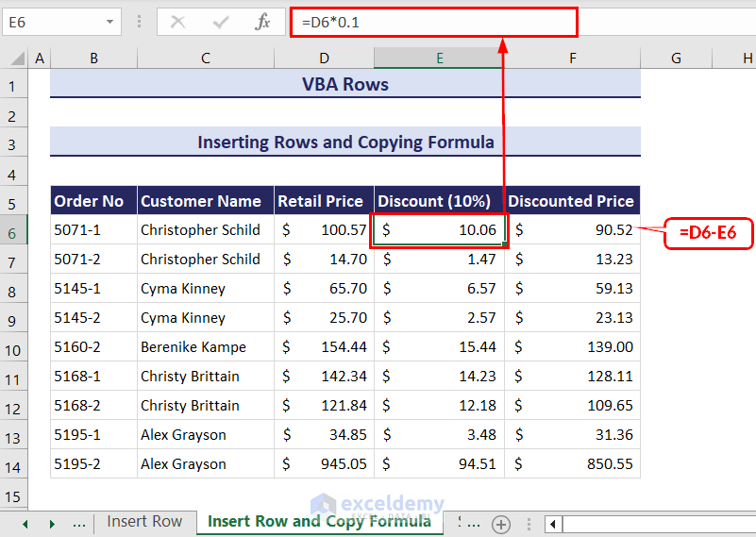Select discount cell showing 1.47
This screenshot has height=537, width=756.
pyautogui.click(x=439, y=259)
